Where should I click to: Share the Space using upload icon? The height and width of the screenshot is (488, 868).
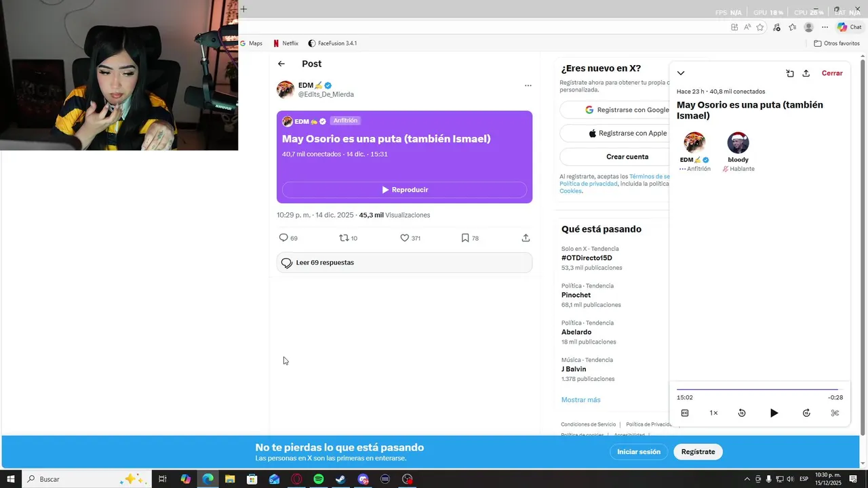[x=806, y=73]
